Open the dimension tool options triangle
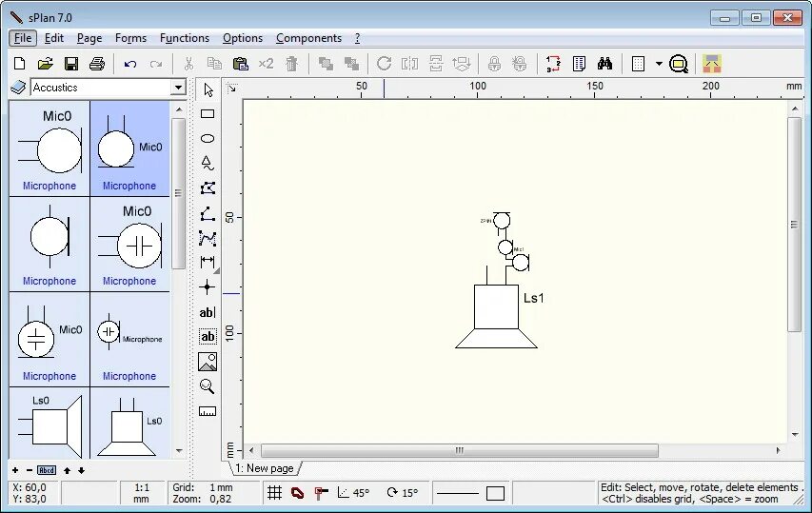This screenshot has width=812, height=513. pos(216,270)
